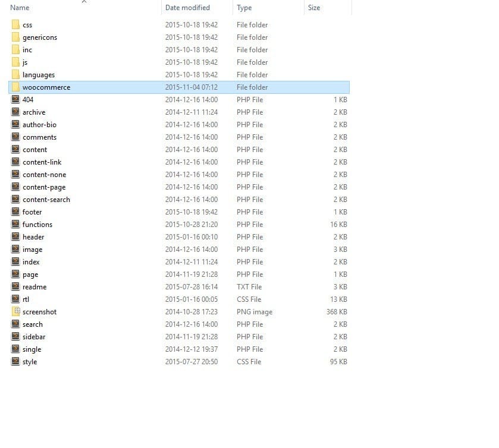Click the image file icon

point(15,249)
